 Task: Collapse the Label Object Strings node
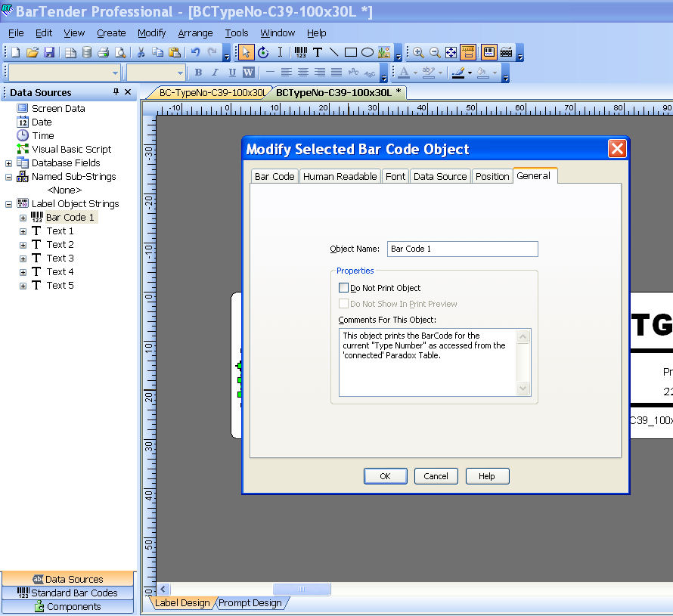pos(8,204)
